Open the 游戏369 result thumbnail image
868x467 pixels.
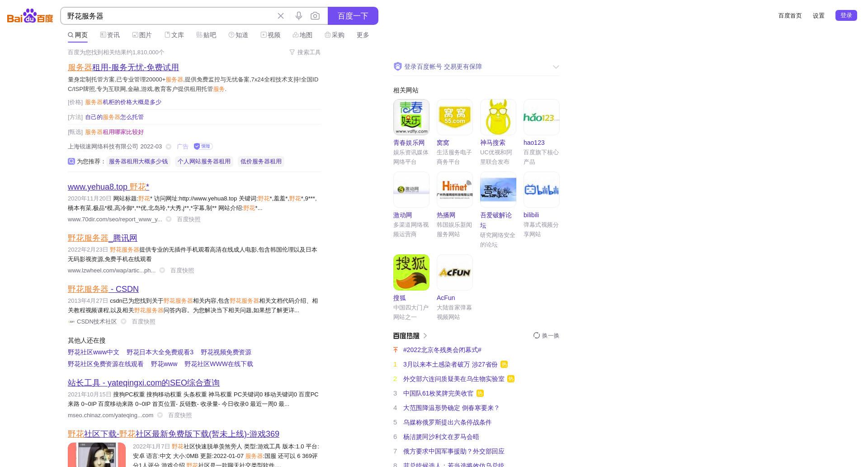97,455
